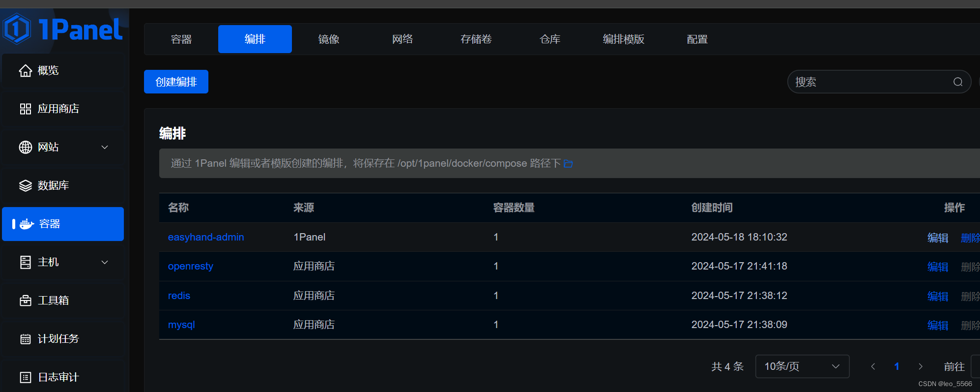Click the log icon beside 日志审计
The height and width of the screenshot is (392, 980).
(x=26, y=377)
